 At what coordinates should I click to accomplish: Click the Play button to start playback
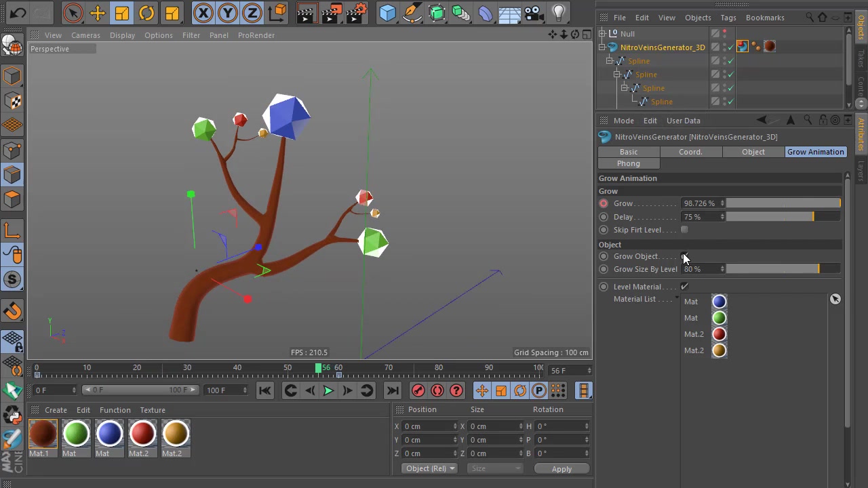tap(328, 390)
